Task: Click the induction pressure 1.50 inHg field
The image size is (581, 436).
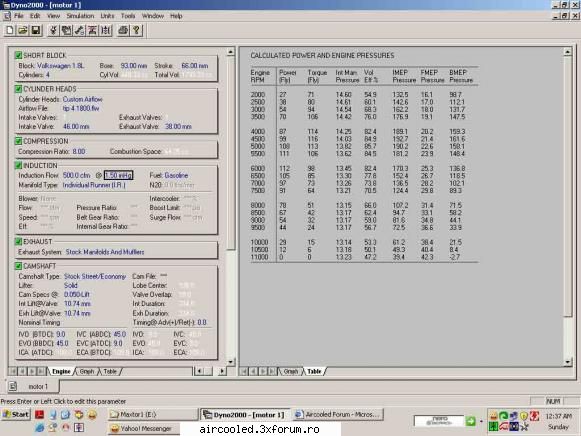Action: (118, 175)
